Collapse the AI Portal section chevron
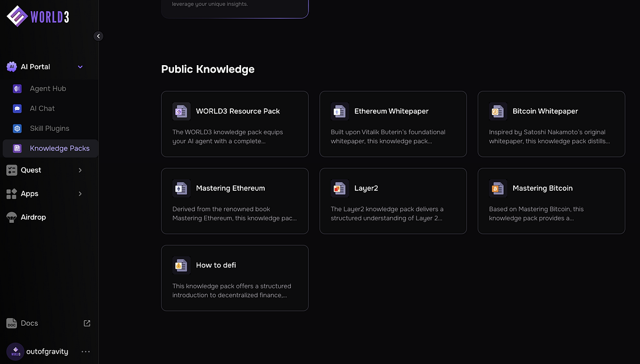Image resolution: width=640 pixels, height=364 pixels. pyautogui.click(x=80, y=67)
